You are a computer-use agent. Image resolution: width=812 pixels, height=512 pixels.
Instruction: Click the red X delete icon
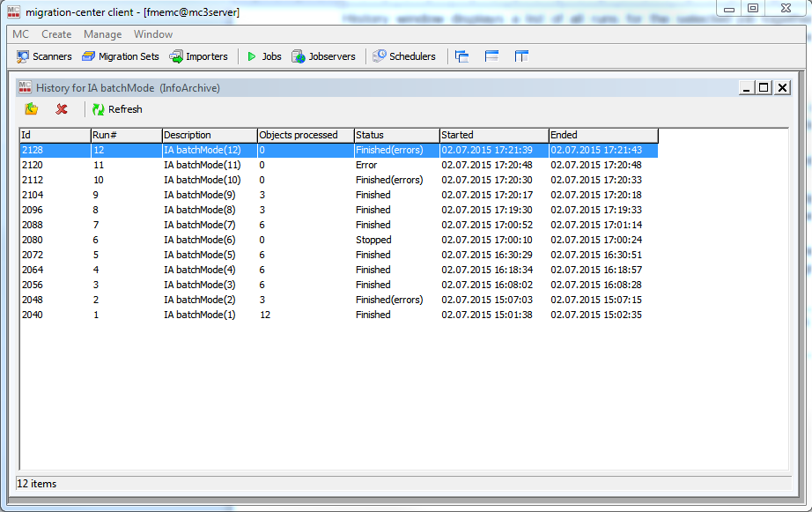click(x=62, y=109)
